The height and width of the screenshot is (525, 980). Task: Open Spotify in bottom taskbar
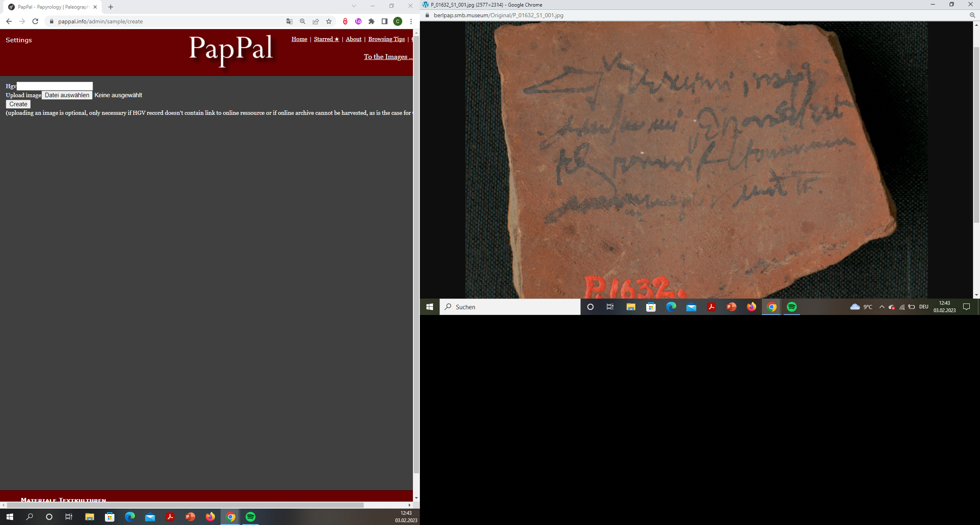[251, 517]
